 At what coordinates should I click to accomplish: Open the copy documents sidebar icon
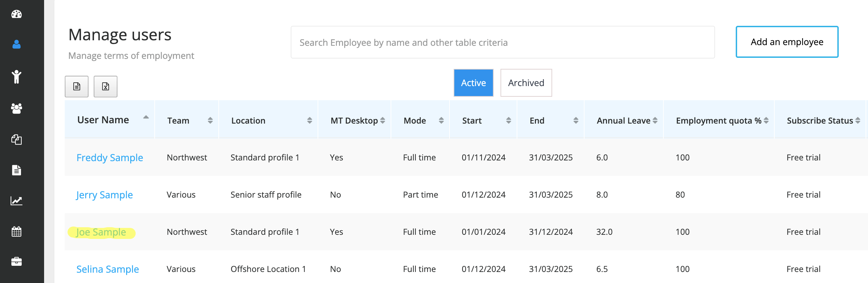[x=17, y=139]
